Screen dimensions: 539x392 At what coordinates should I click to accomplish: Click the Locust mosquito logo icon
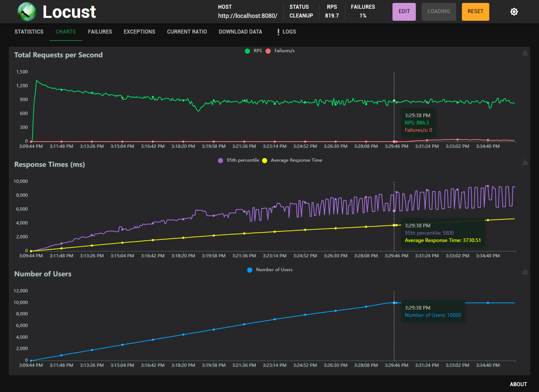[x=27, y=12]
